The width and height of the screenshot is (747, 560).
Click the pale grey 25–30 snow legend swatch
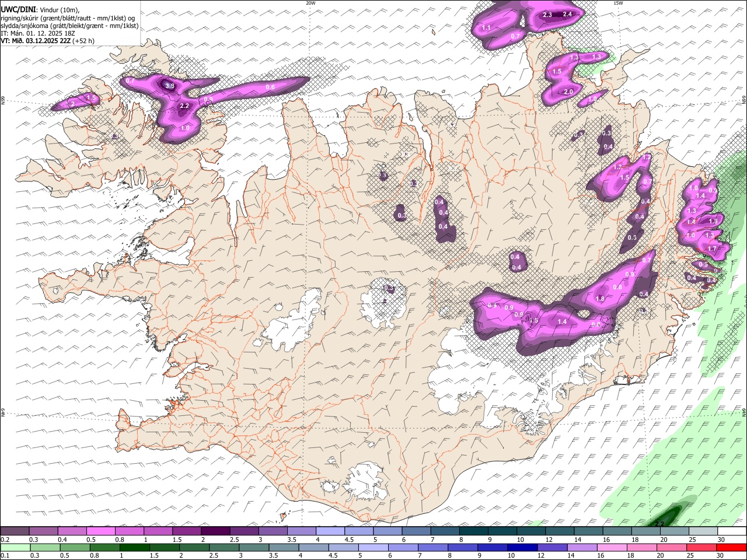coord(703,531)
